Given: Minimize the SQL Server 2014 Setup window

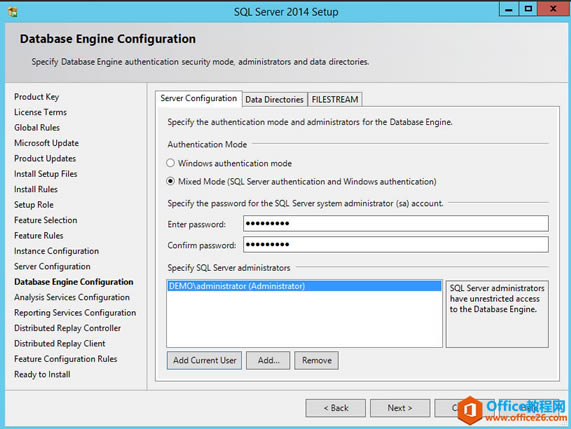Looking at the screenshot, I should click(509, 9).
